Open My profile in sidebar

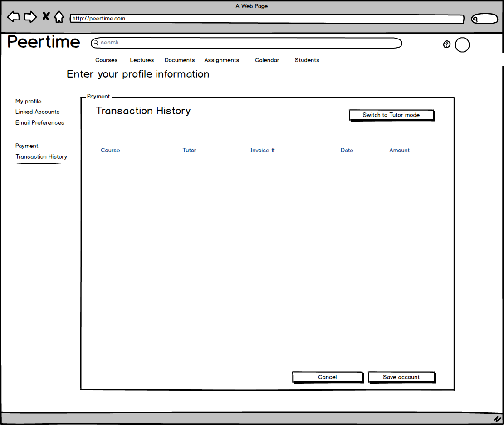pyautogui.click(x=28, y=102)
